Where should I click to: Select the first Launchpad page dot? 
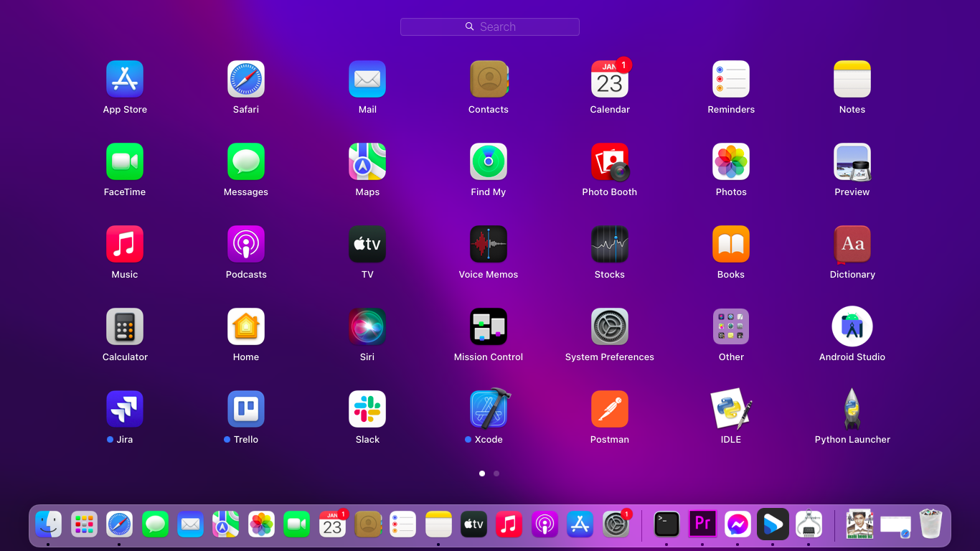[482, 474]
